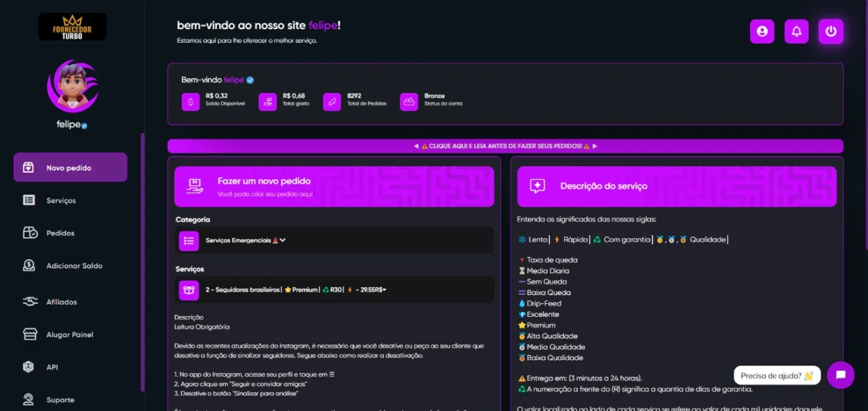Screen dimensions: 868x411
Task: Expand the Categoria Serviços Emergenciais dropdown
Action: (x=334, y=240)
